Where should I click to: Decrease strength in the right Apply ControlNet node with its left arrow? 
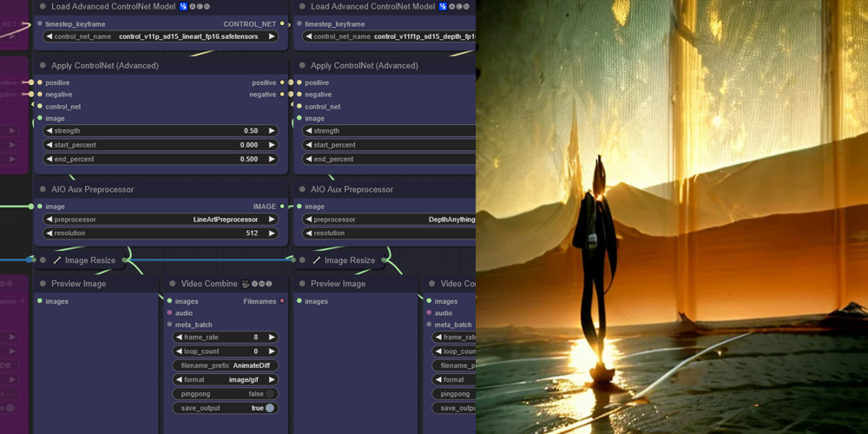[x=308, y=131]
